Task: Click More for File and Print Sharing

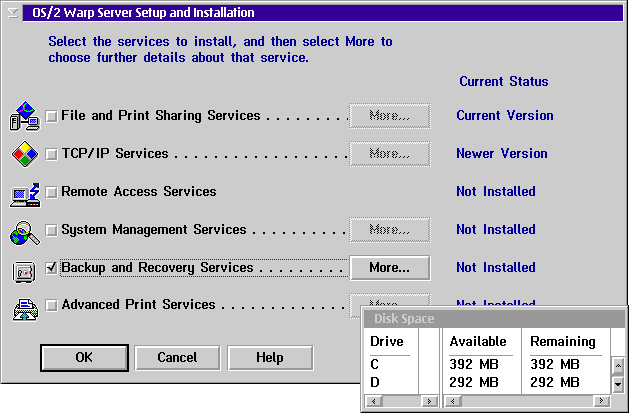Action: [390, 116]
